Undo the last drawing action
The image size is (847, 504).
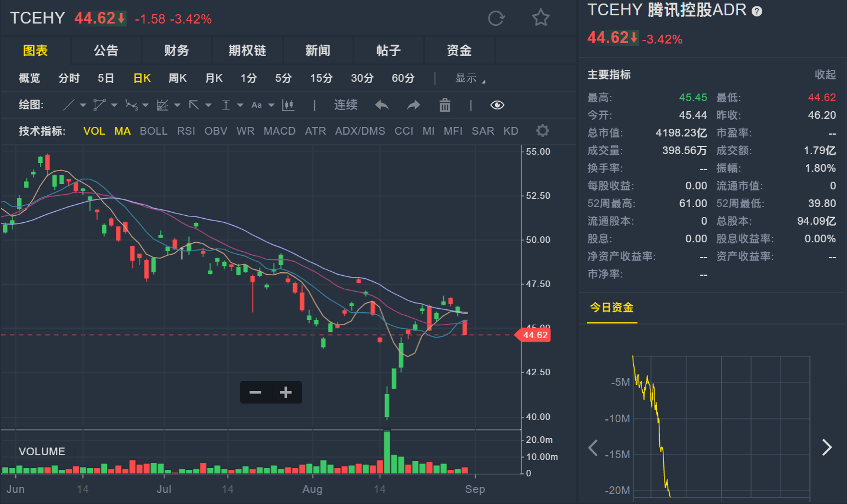tap(382, 105)
